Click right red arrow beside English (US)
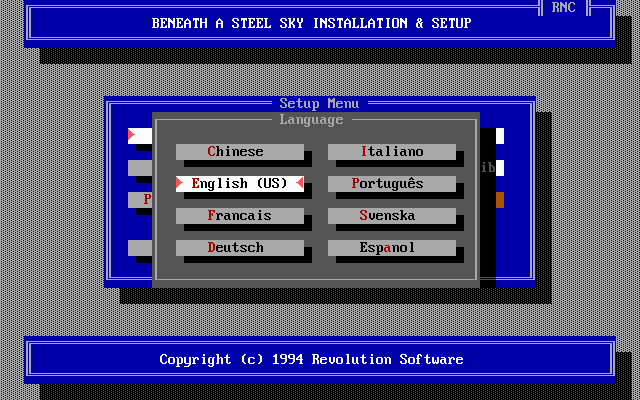Viewport: 640px width, 400px height. [x=300, y=183]
